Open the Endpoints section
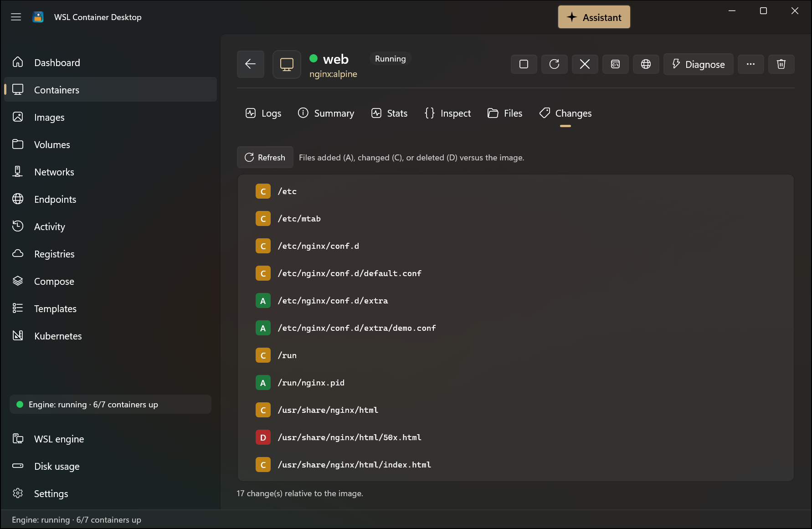 [110, 199]
